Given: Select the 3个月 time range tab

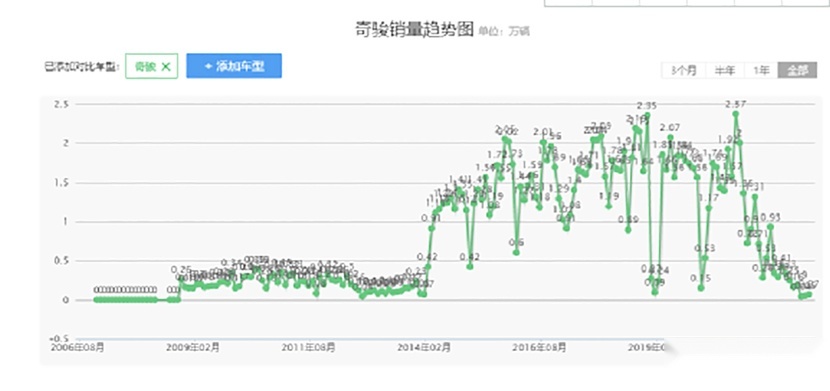Looking at the screenshot, I should [683, 70].
